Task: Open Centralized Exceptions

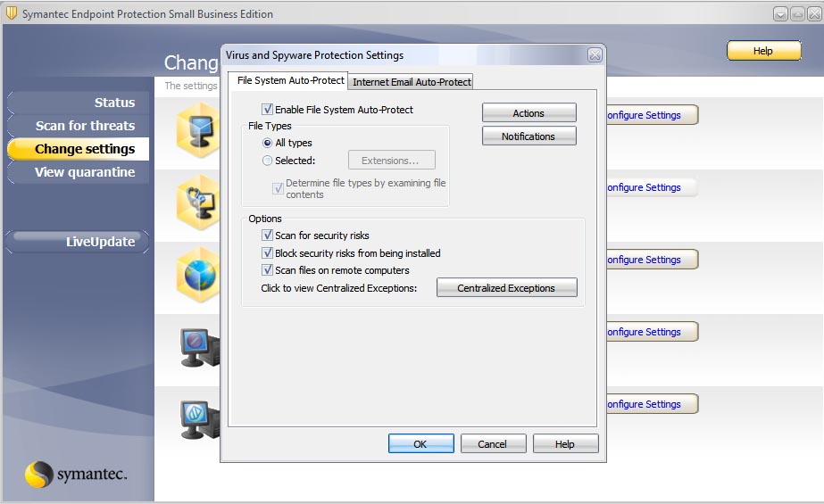Action: [x=506, y=288]
